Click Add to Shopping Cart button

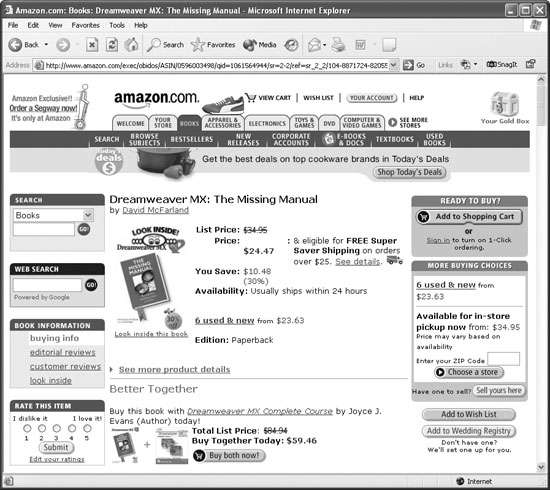pos(469,217)
